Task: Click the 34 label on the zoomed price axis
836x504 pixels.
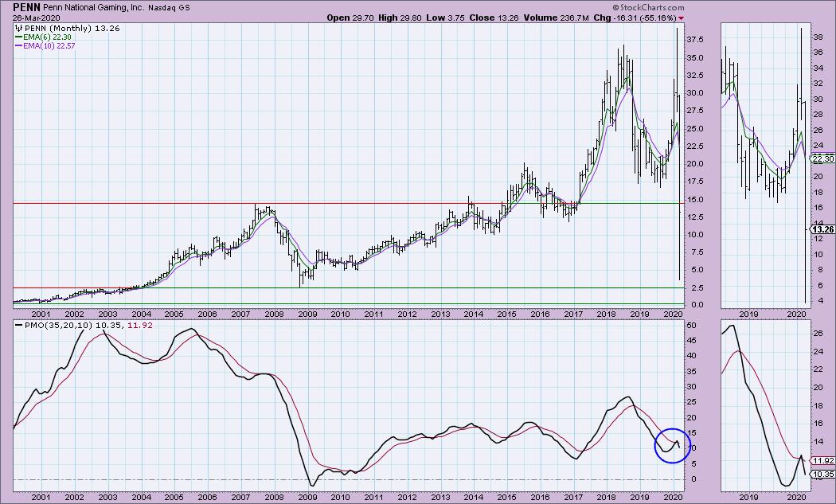Action: click(818, 68)
